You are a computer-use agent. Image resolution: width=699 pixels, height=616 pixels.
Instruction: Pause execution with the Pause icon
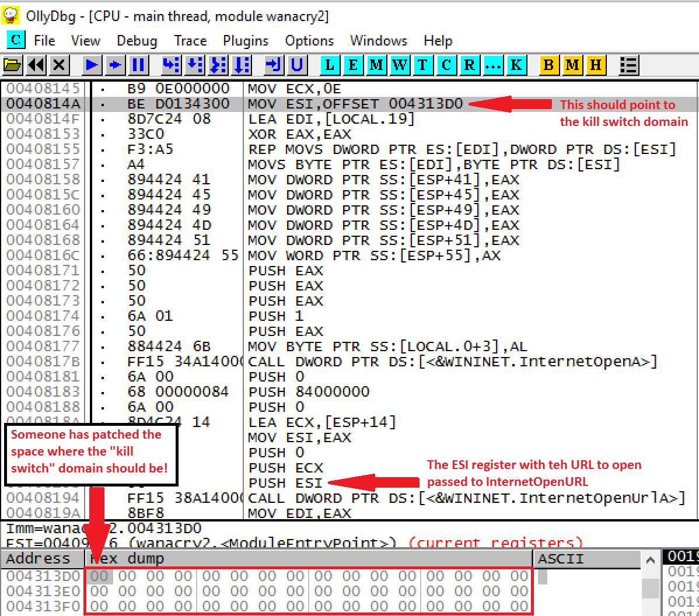tap(138, 65)
